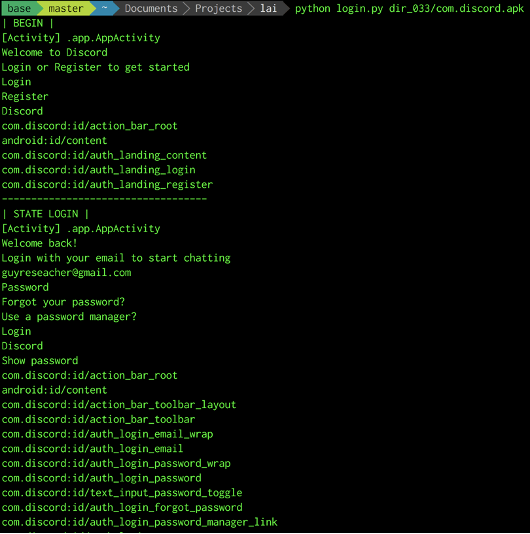Click the 'com.discord:id/text_input_password_toggle' line
The image size is (530, 534).
(x=122, y=493)
